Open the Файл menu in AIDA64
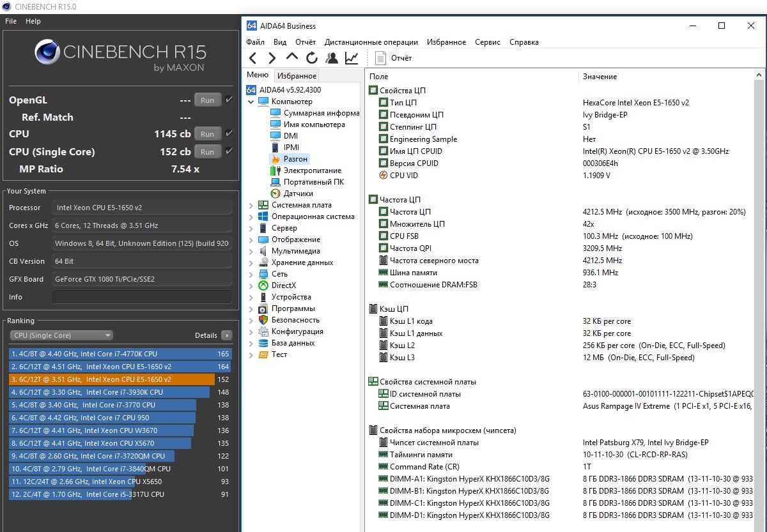This screenshot has height=532, width=767. pos(255,42)
